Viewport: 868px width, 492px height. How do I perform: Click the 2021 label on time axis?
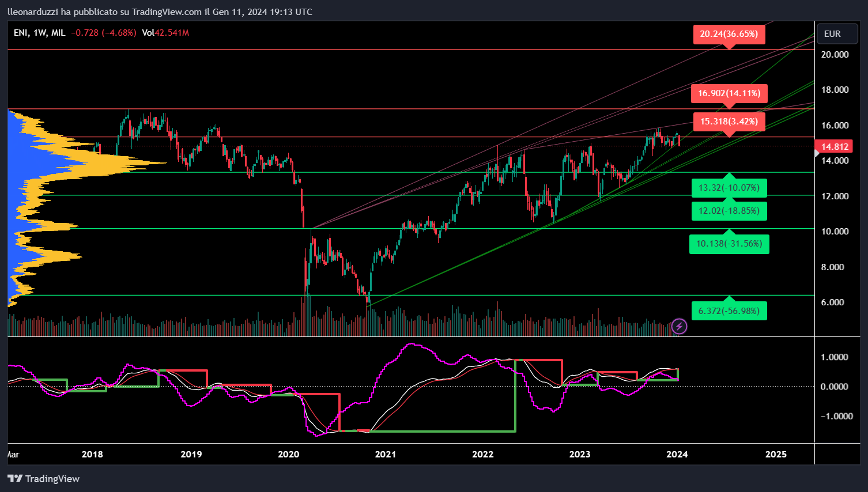386,454
